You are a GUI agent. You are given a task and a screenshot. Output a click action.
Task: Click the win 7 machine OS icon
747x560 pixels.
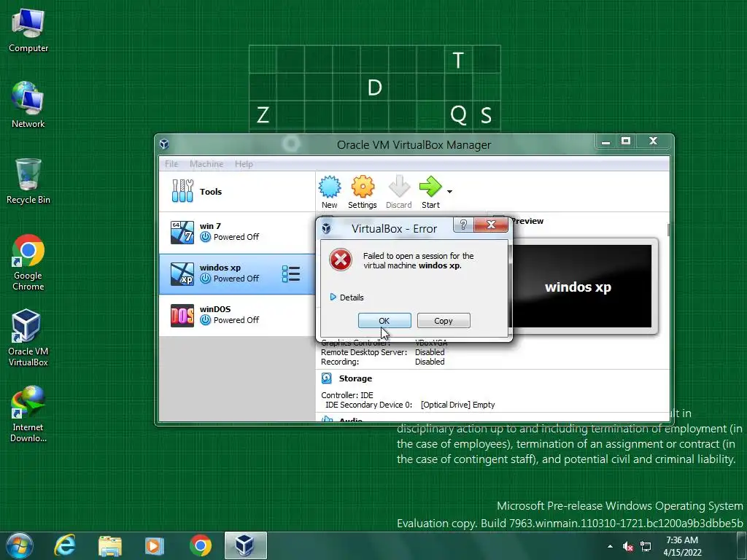click(182, 233)
